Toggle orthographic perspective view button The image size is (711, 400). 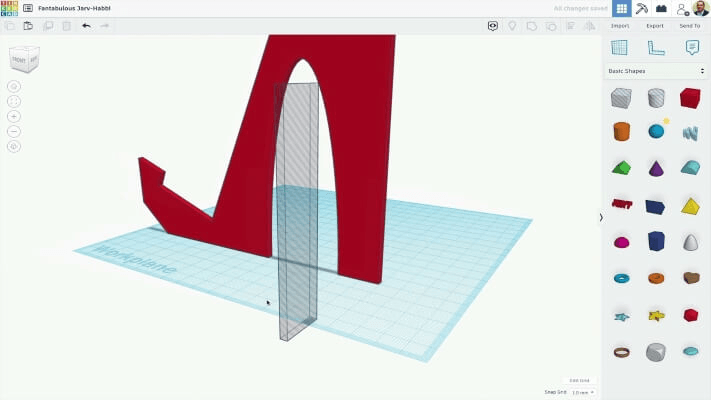(14, 146)
